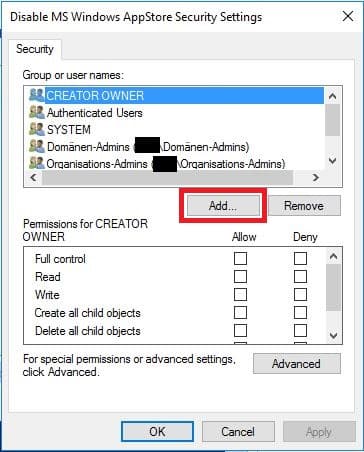The width and height of the screenshot is (364, 452).
Task: Open the Advanced permission settings
Action: [297, 364]
